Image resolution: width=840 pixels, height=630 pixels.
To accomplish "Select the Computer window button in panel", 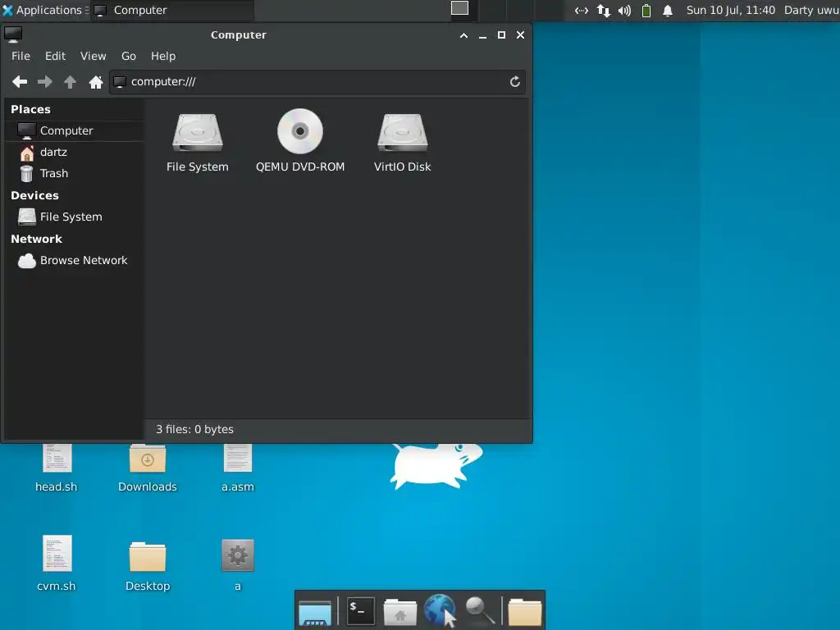I will pyautogui.click(x=171, y=10).
